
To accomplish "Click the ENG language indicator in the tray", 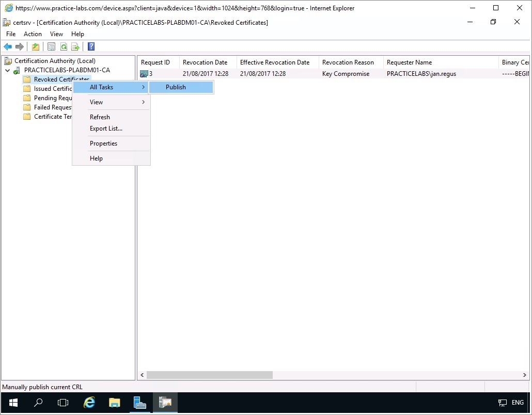I will click(518, 403).
